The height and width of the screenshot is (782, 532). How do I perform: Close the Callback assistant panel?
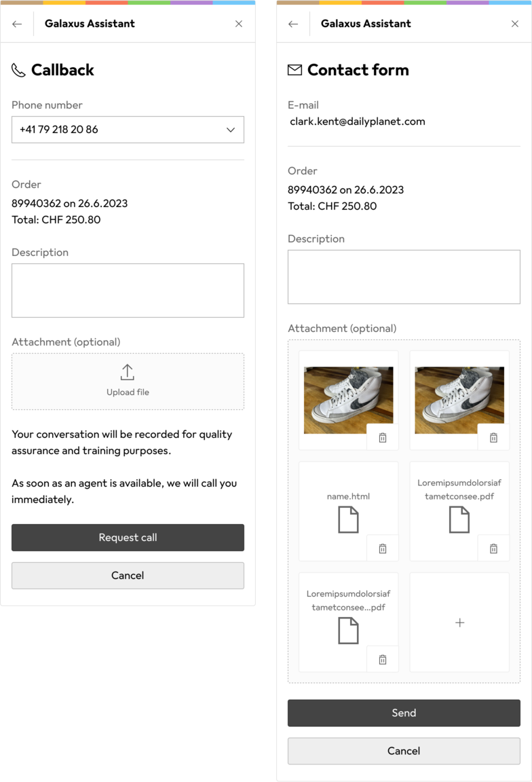(x=239, y=24)
